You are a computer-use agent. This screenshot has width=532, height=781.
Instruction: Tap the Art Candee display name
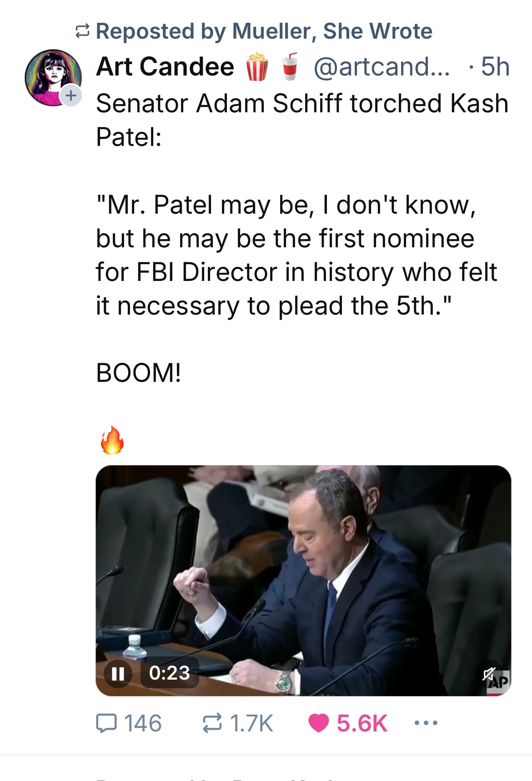[165, 67]
